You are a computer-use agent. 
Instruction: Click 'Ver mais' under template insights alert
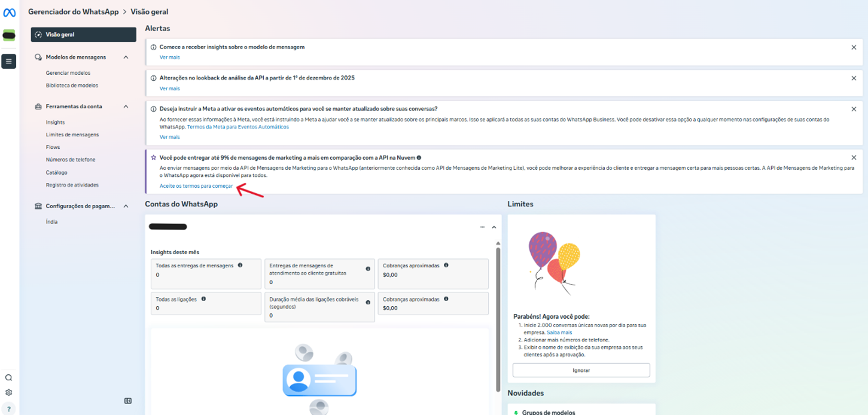(170, 57)
